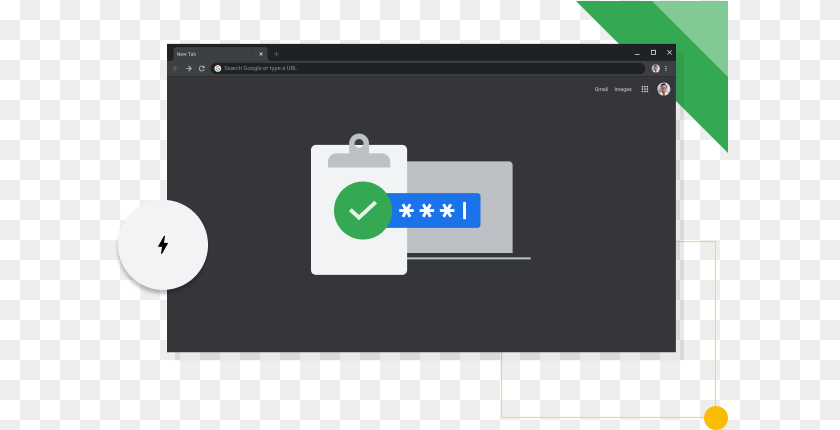
Task: Click the forward navigation arrow
Action: [188, 68]
